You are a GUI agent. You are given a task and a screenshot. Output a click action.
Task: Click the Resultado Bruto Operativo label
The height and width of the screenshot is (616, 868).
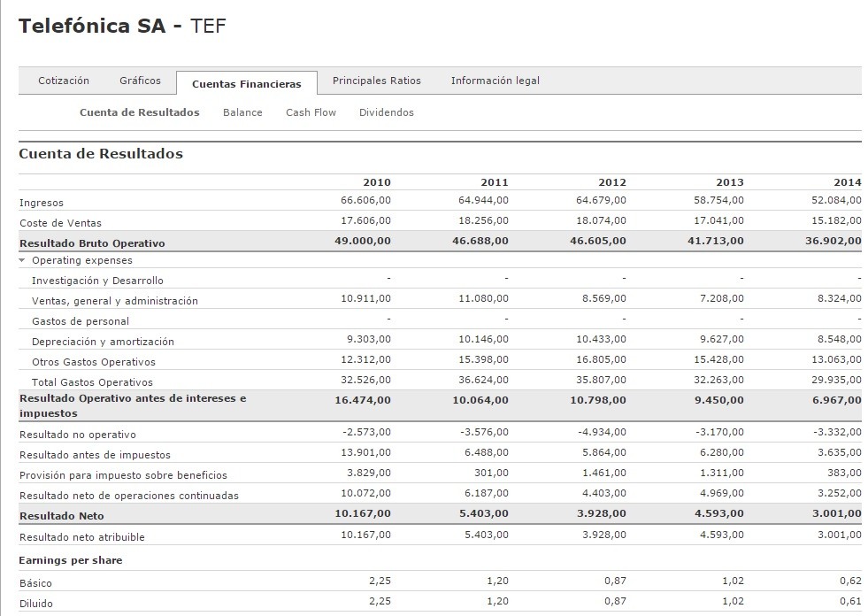[x=92, y=243]
